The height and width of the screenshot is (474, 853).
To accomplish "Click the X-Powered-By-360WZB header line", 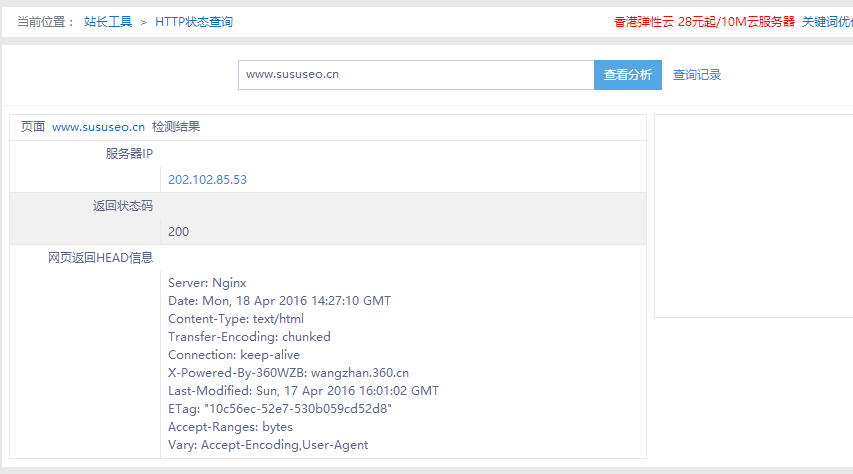I will click(288, 373).
